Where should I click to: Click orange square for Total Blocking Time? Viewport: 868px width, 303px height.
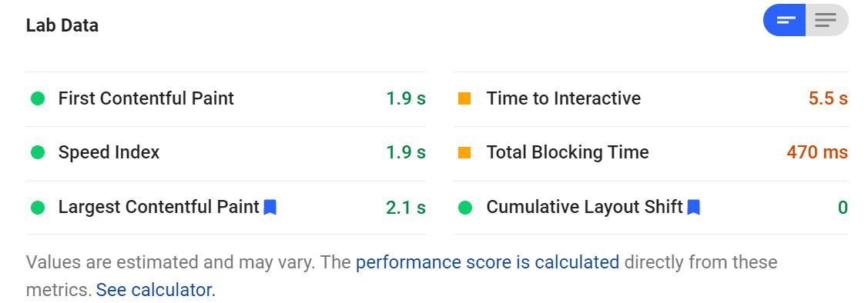point(464,152)
